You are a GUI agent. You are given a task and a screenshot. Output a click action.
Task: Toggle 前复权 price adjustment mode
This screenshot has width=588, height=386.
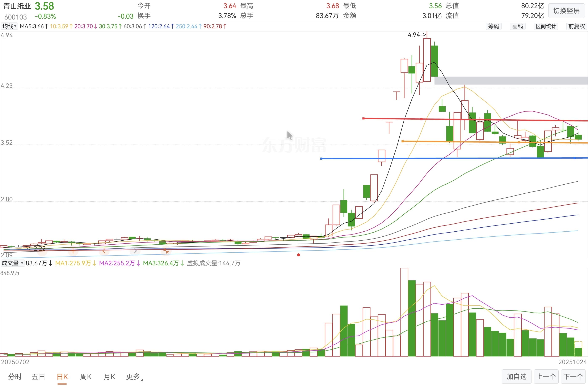coord(576,26)
